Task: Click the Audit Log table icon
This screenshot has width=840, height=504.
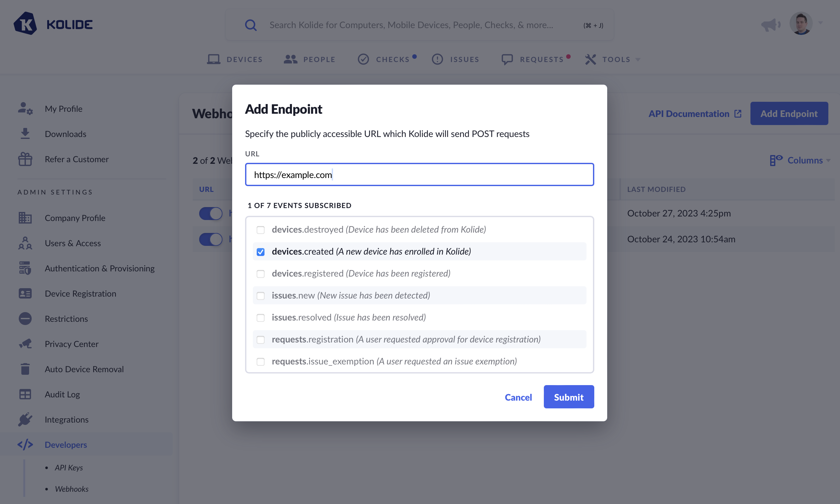Action: 25,394
